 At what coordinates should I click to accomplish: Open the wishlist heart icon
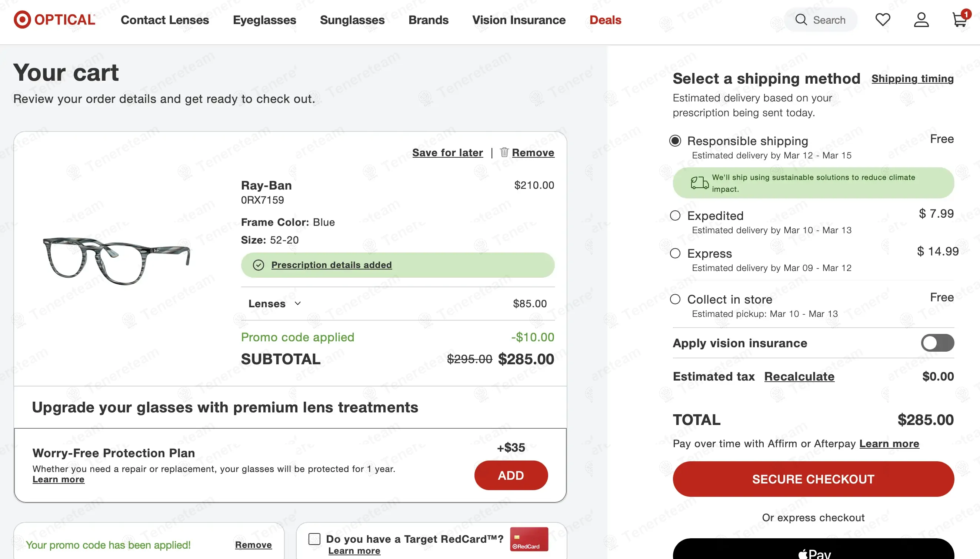coord(883,20)
